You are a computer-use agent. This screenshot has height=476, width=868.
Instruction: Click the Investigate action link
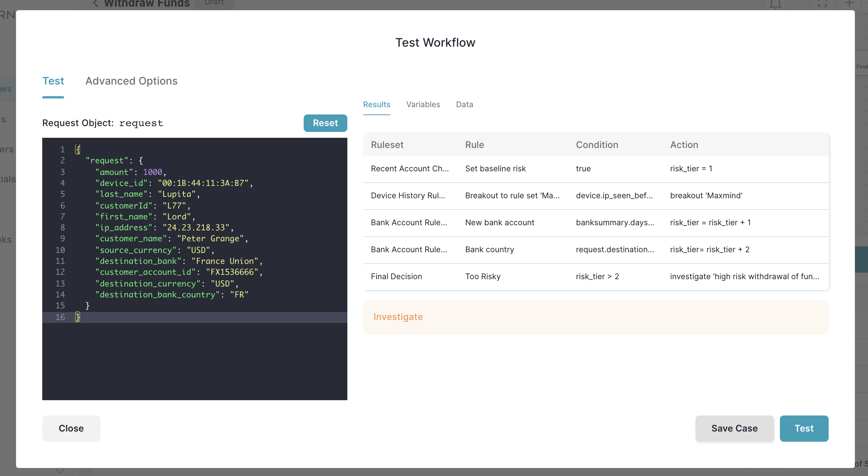click(398, 317)
